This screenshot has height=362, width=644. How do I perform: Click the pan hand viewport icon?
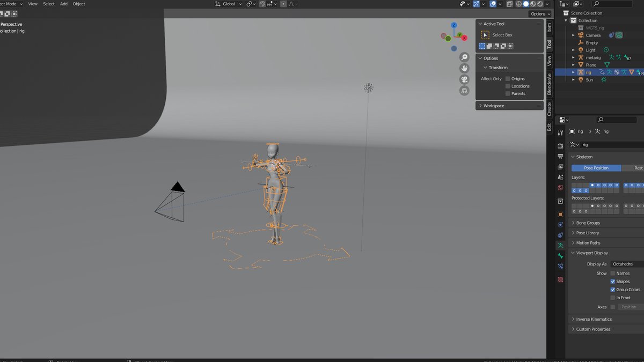point(464,68)
